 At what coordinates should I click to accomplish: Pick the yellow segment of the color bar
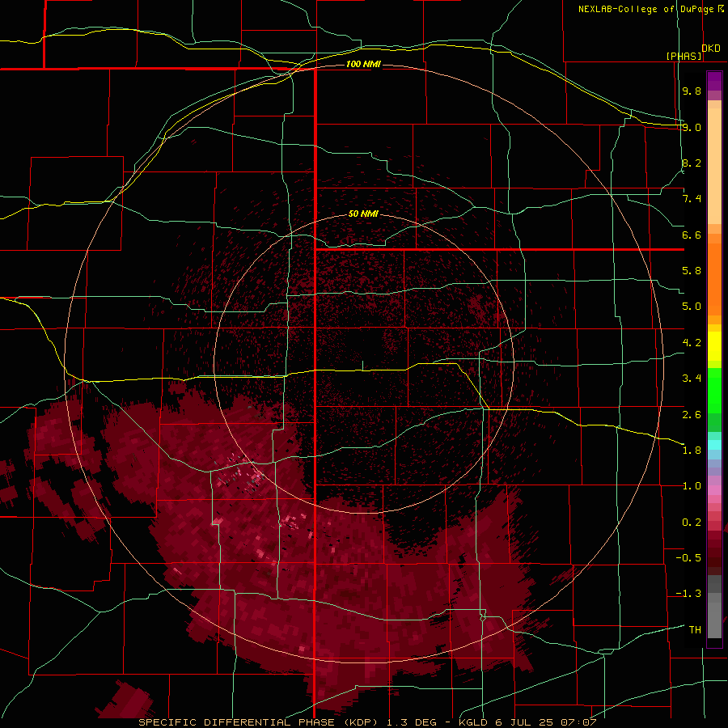[714, 346]
